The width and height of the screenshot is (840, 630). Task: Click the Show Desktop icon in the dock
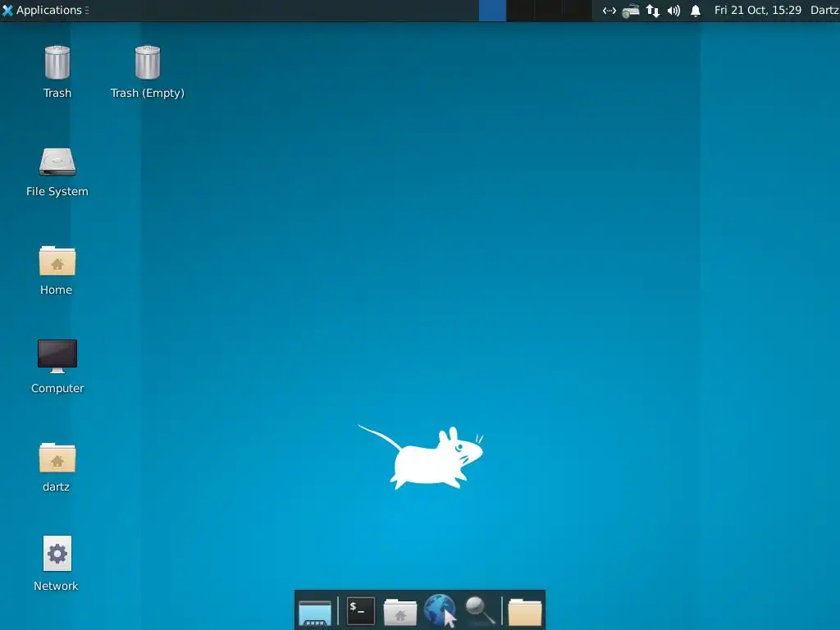(315, 612)
